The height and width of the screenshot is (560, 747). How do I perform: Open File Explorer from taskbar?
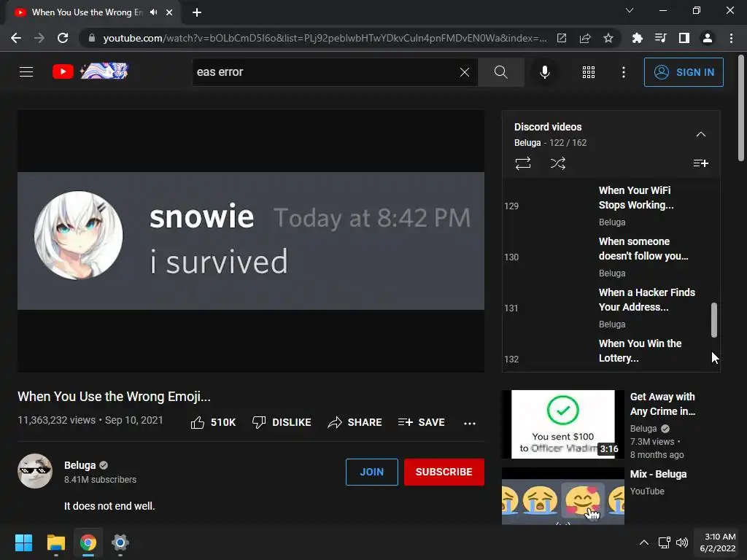pos(55,542)
